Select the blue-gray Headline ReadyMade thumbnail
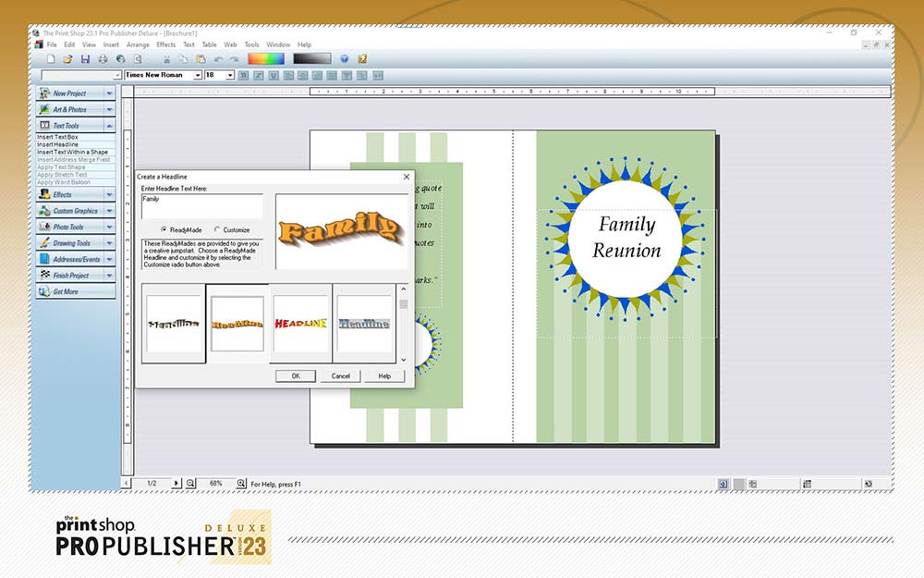The image size is (924, 578). pos(364,323)
